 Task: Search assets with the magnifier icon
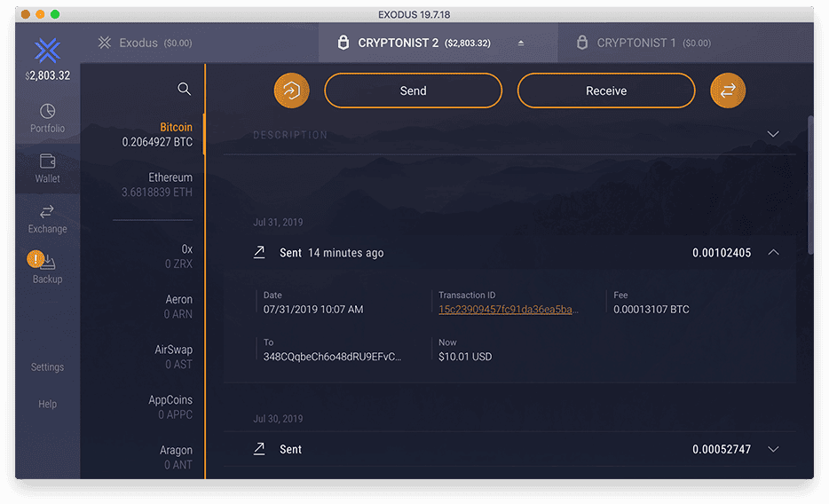[184, 89]
